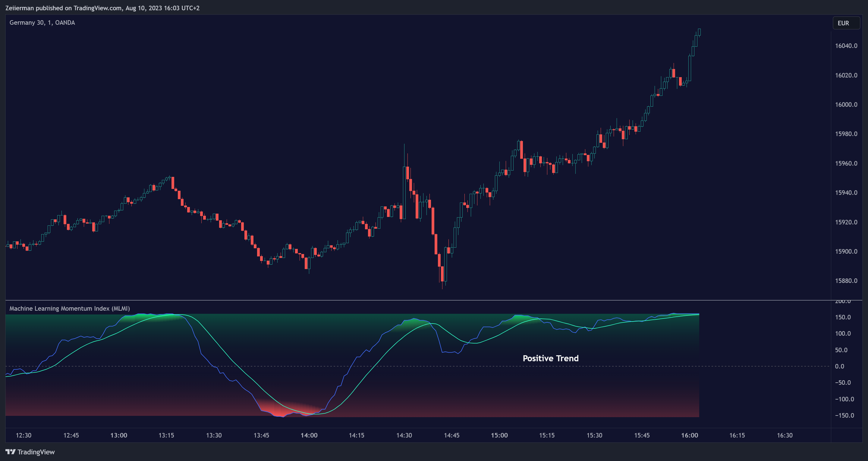This screenshot has height=461, width=868.
Task: Click the −100.0 indicator scale value
Action: (844, 399)
